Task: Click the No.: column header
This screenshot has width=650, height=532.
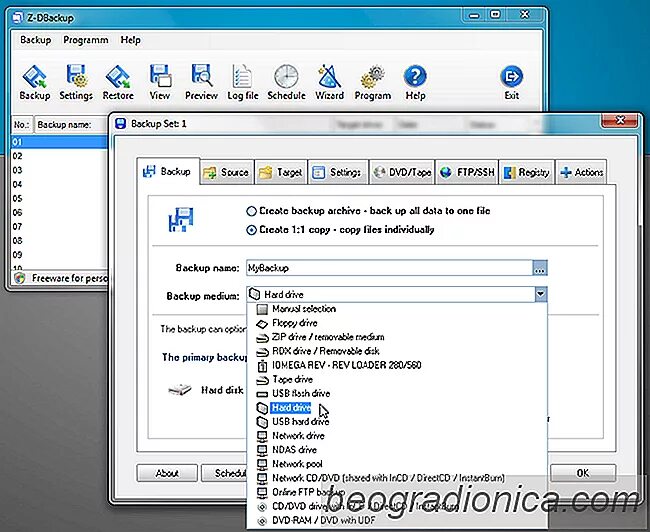Action: pyautogui.click(x=22, y=124)
